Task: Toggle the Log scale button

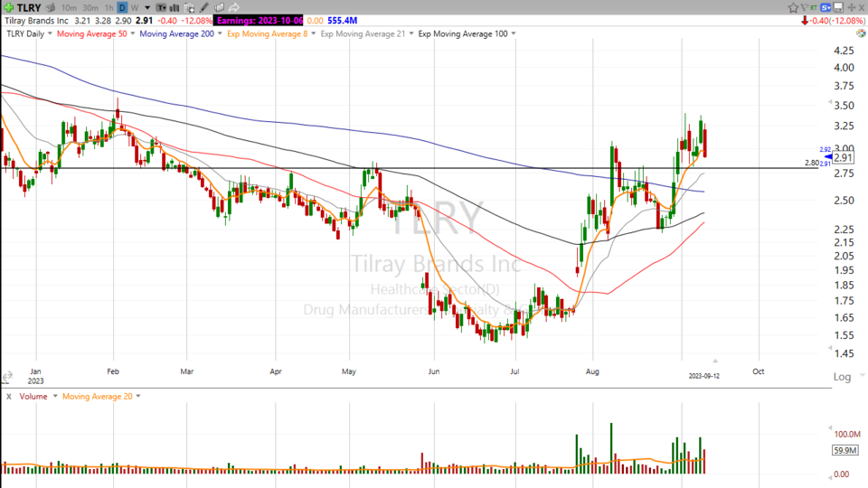Action: click(x=842, y=377)
